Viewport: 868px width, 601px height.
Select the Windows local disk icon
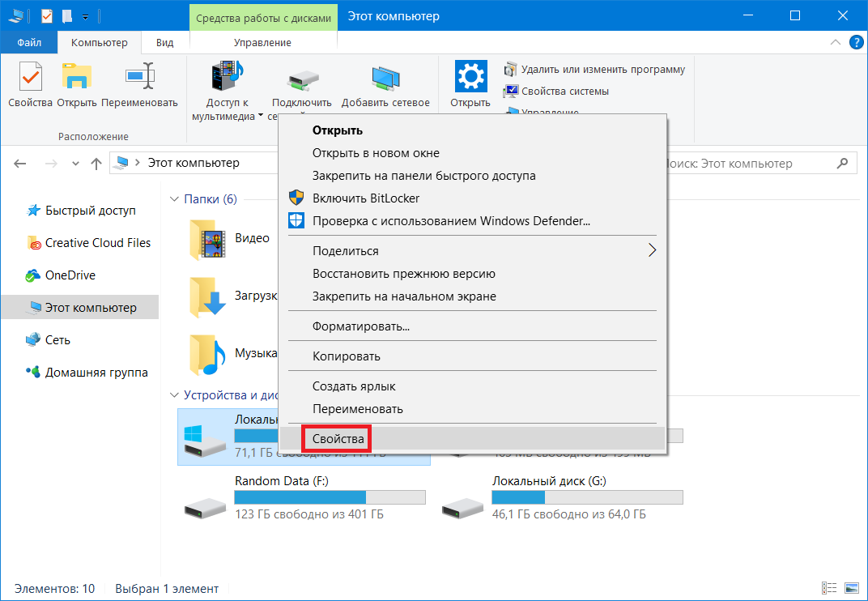[205, 441]
